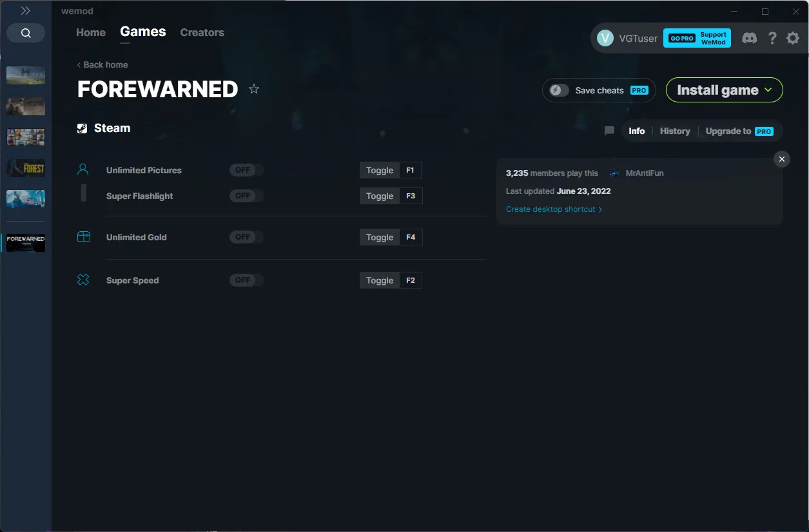Click Create desktop shortcut link

click(x=554, y=209)
